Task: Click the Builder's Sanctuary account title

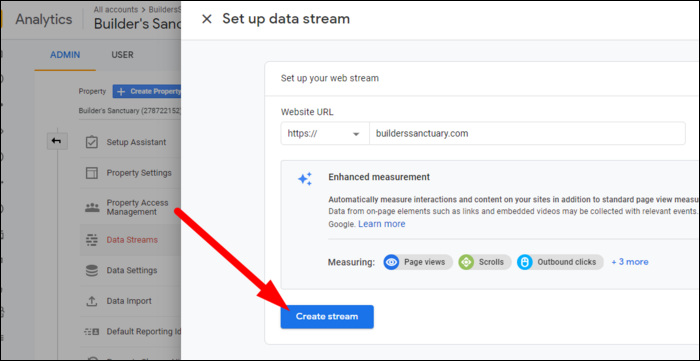Action: click(137, 25)
